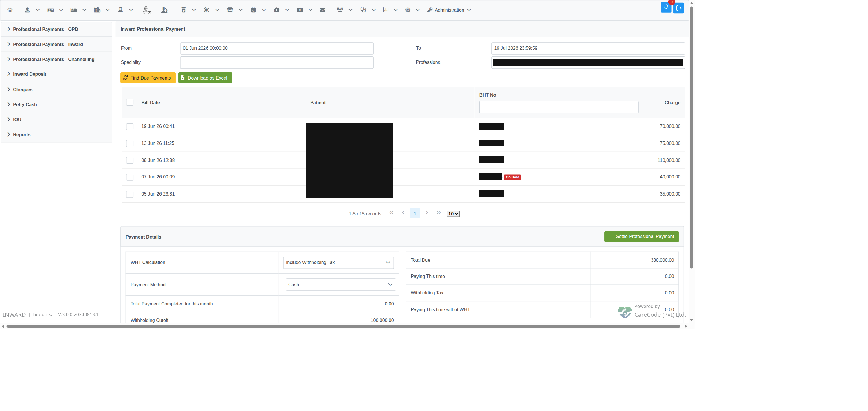Viewport: 868px width, 411px height.
Task: Check the 19 Jun 26 00:41 row
Action: click(130, 127)
